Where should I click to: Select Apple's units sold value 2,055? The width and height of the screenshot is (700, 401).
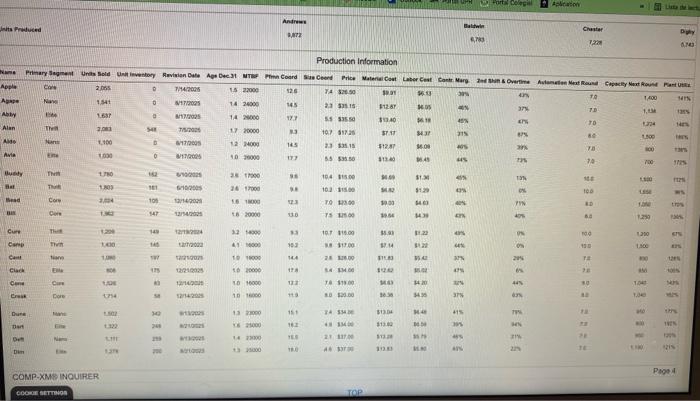(103, 88)
